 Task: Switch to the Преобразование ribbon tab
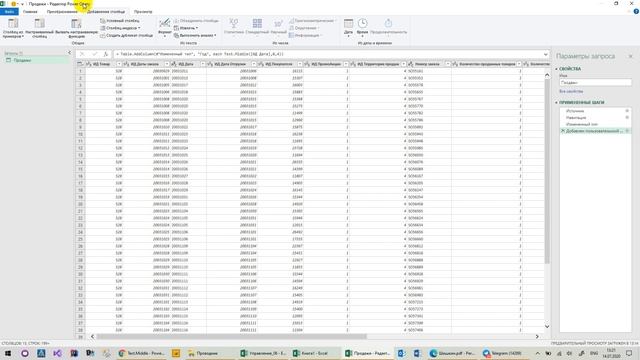pyautogui.click(x=62, y=12)
